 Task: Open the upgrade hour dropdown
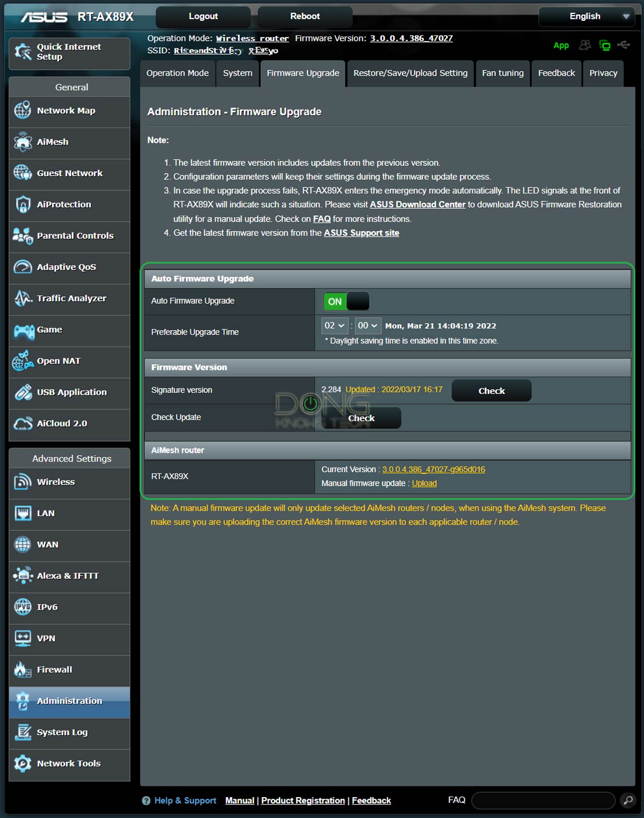[334, 326]
